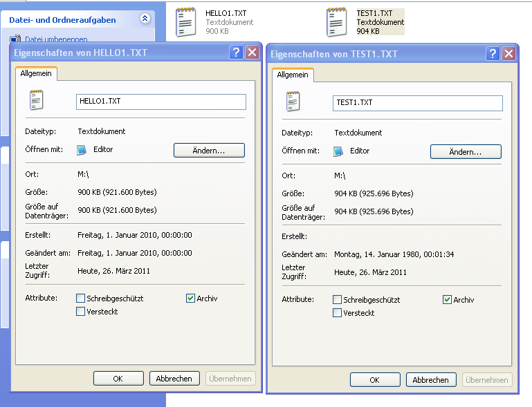Click notepad icon in HELLO1.TXT properties
The height and width of the screenshot is (407, 532).
[x=36, y=100]
